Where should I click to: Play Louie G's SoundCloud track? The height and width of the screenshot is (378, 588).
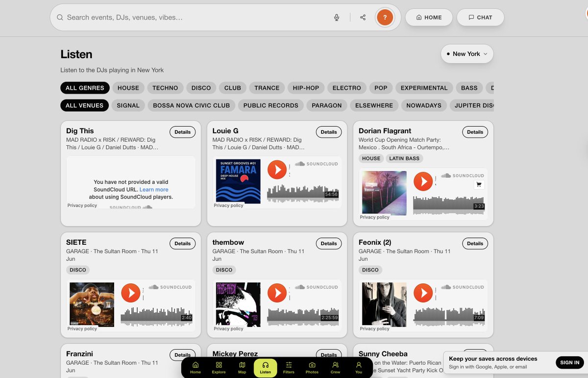pyautogui.click(x=277, y=170)
